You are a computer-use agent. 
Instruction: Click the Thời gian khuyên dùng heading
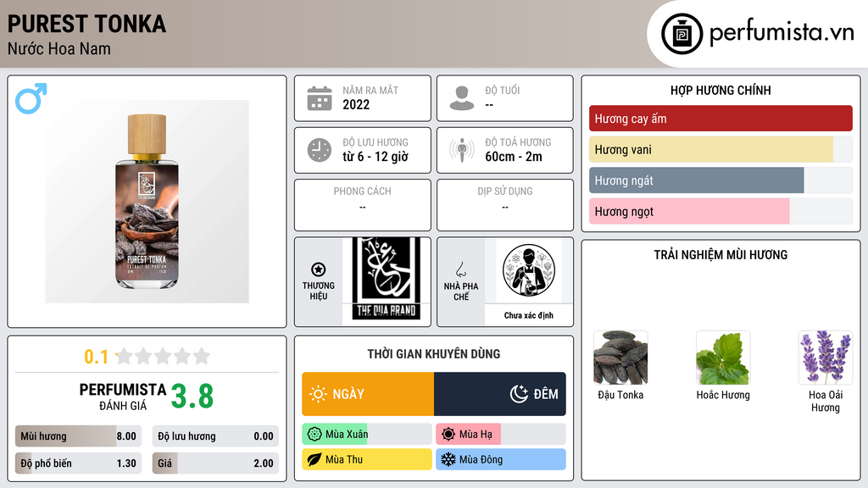[x=434, y=354]
